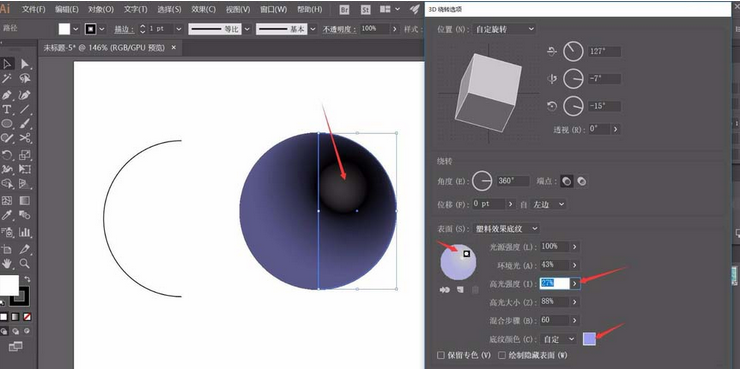Select document tab 未标题-5*
Image resolution: width=740 pixels, height=369 pixels.
click(x=104, y=48)
